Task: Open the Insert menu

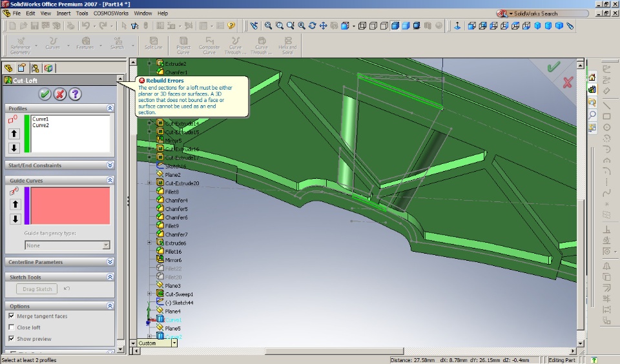Action: (x=63, y=13)
